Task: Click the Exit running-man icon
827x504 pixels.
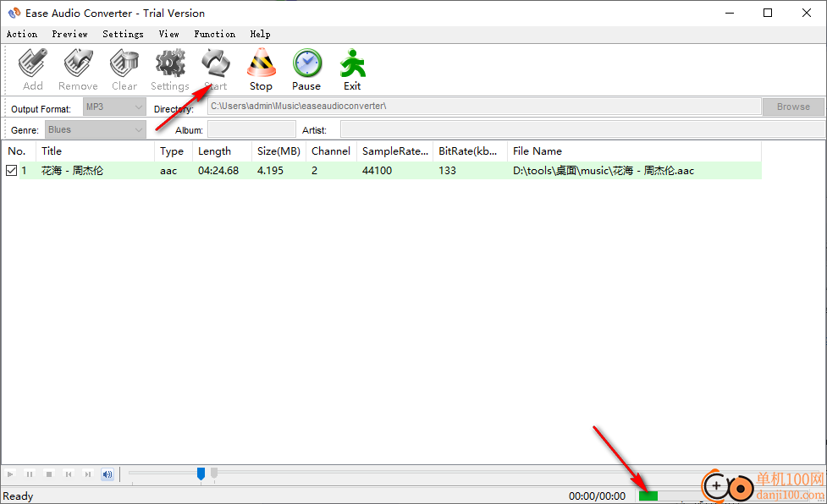Action: (352, 63)
